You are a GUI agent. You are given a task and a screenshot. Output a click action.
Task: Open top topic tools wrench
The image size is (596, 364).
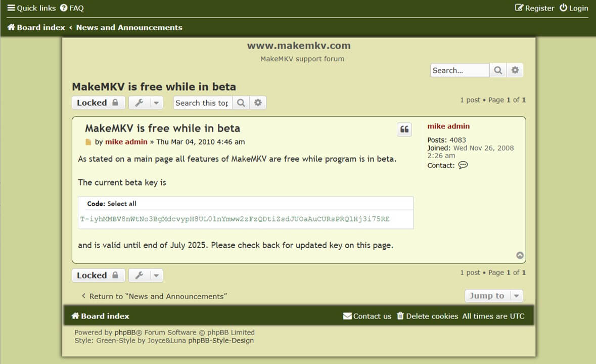click(x=140, y=103)
